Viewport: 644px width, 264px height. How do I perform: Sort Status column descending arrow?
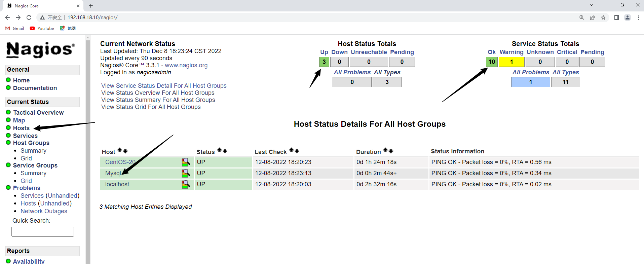point(225,151)
